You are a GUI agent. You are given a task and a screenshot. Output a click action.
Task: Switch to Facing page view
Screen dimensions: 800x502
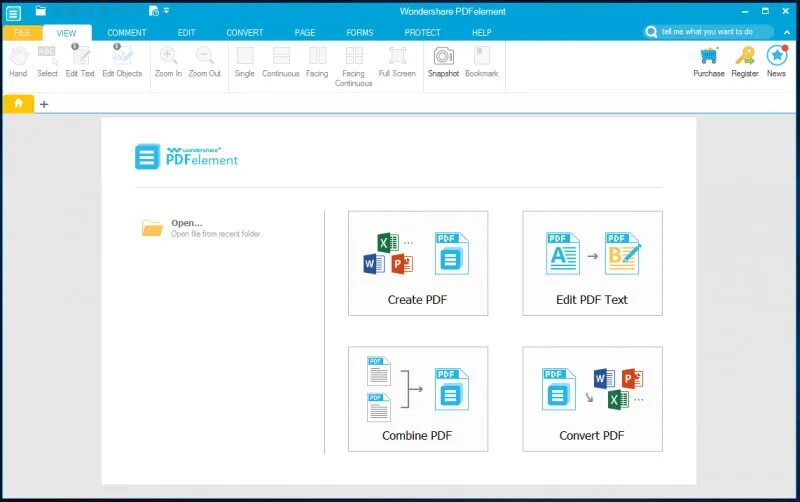click(x=317, y=62)
